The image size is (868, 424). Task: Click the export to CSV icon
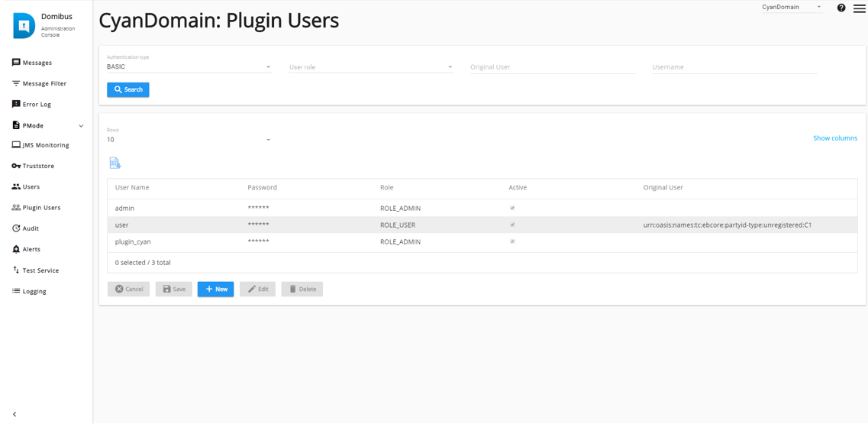pyautogui.click(x=115, y=163)
